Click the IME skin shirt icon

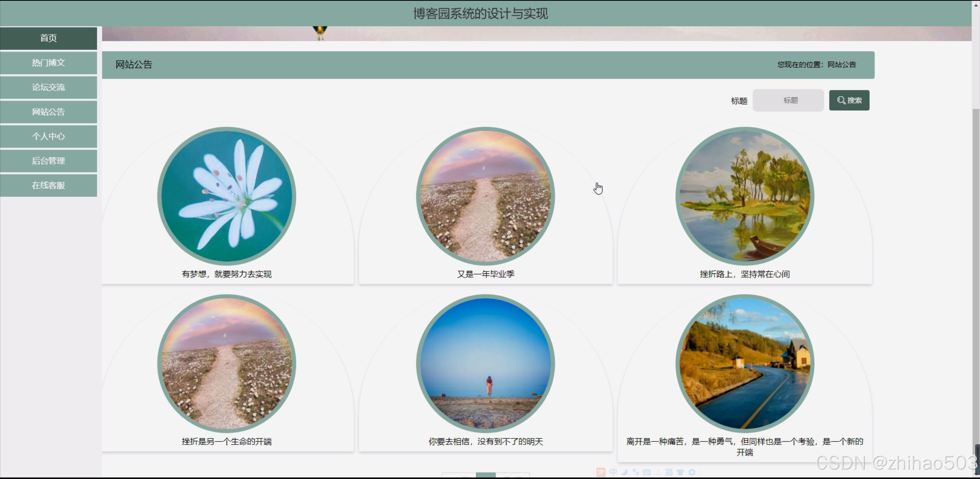680,472
